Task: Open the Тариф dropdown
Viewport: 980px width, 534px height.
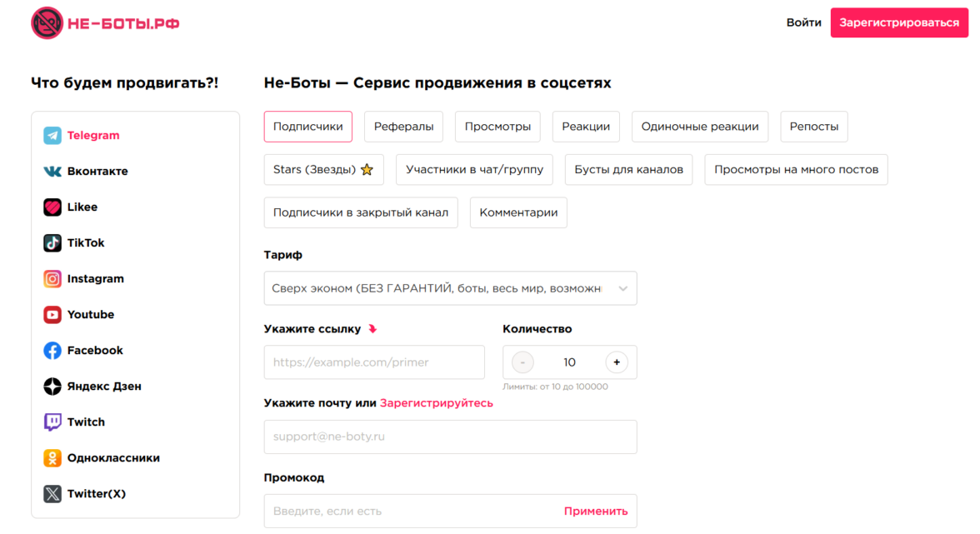Action: (450, 288)
